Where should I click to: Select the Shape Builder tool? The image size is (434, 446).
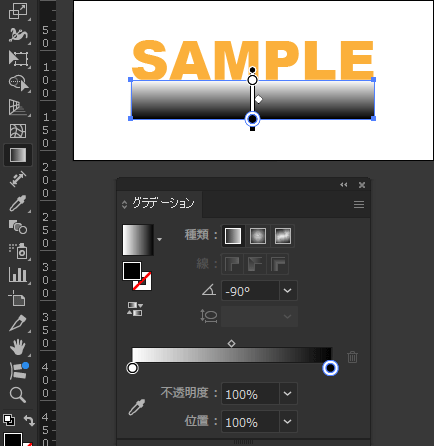[x=18, y=82]
